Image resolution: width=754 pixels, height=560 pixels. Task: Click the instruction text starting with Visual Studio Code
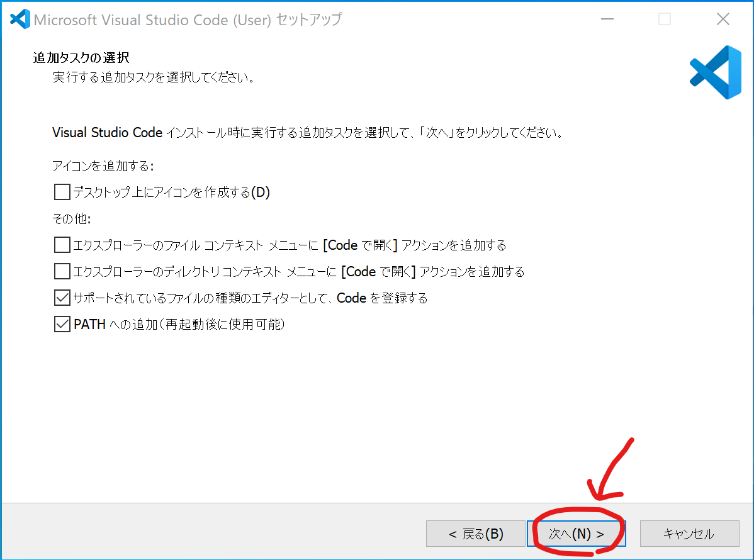click(x=307, y=133)
